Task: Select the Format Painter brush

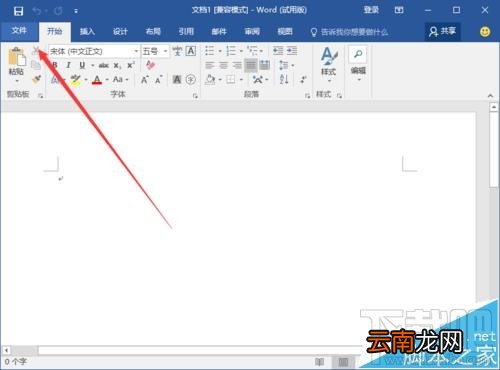Action: coord(36,79)
